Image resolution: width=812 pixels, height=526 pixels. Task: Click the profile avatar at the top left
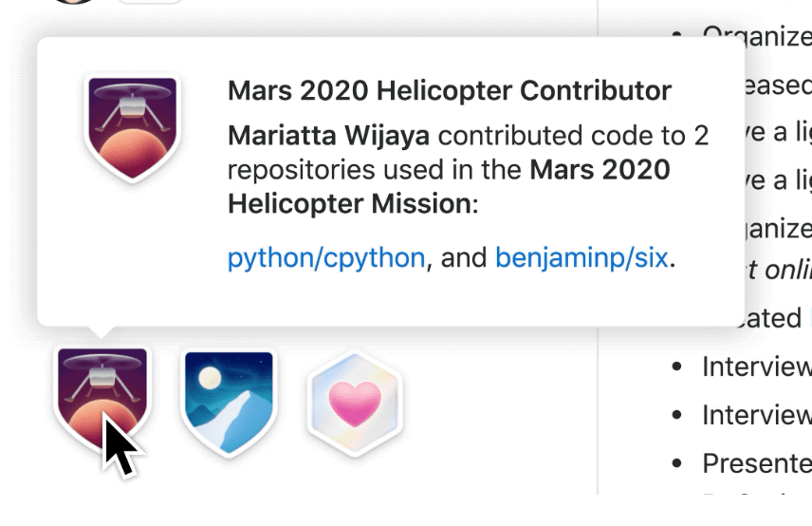point(72,3)
